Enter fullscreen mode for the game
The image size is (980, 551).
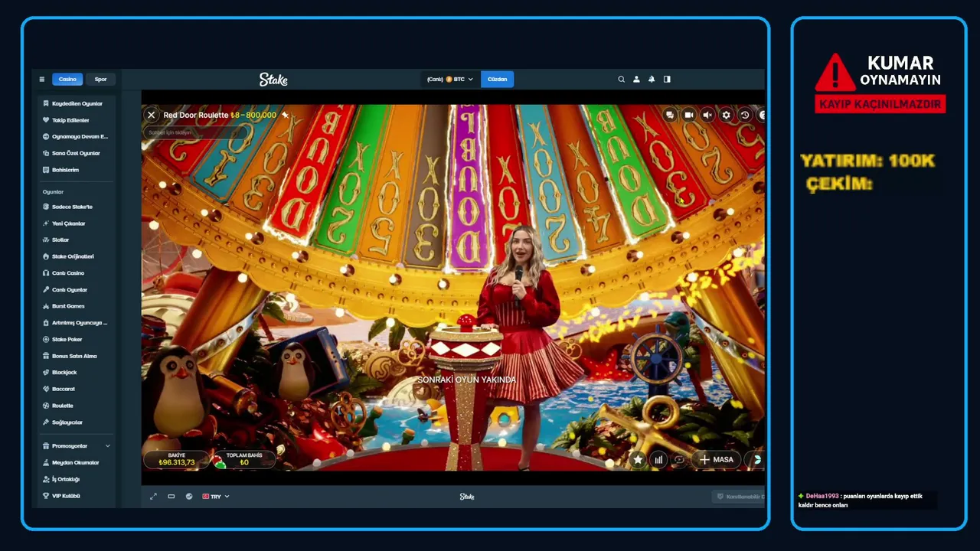pyautogui.click(x=153, y=497)
